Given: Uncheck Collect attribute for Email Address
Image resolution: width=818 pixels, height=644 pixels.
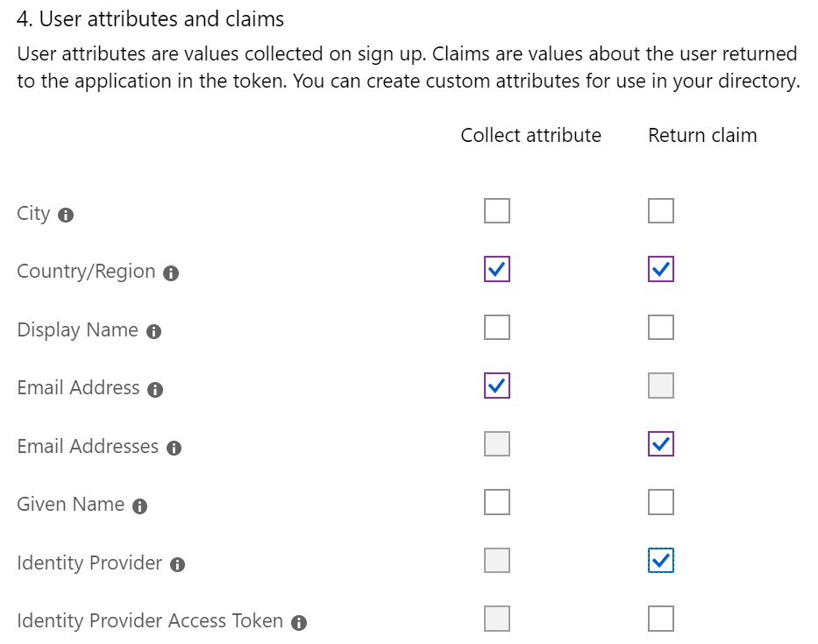Looking at the screenshot, I should [x=496, y=386].
